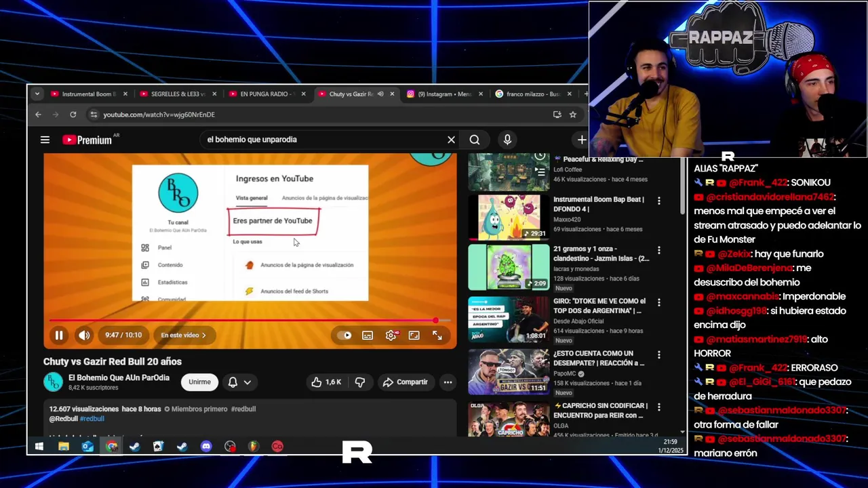The height and width of the screenshot is (488, 868).
Task: Open options menu for Instrumental Boom Bap Beat
Action: coord(658,201)
